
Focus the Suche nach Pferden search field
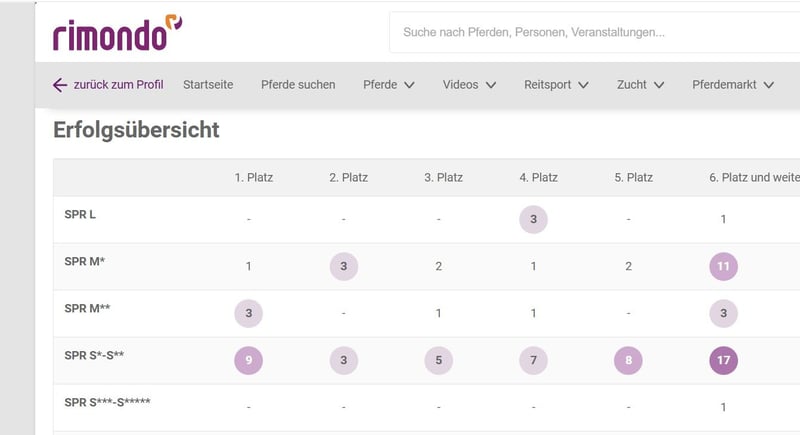(594, 32)
